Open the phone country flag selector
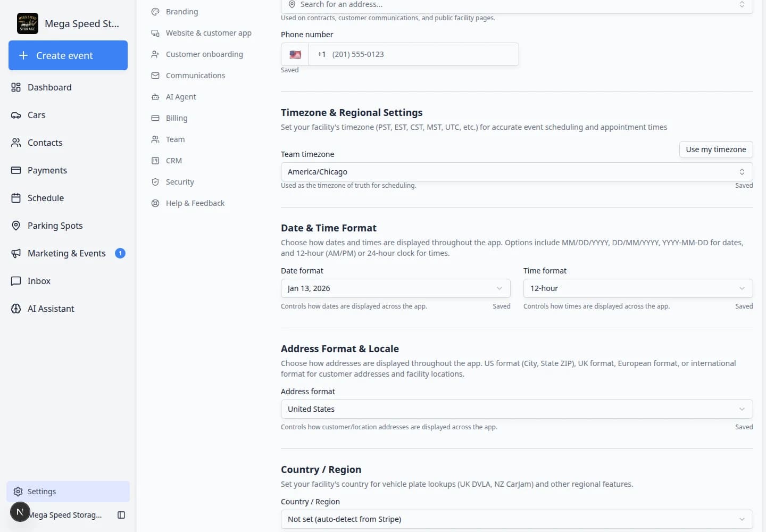 295,54
